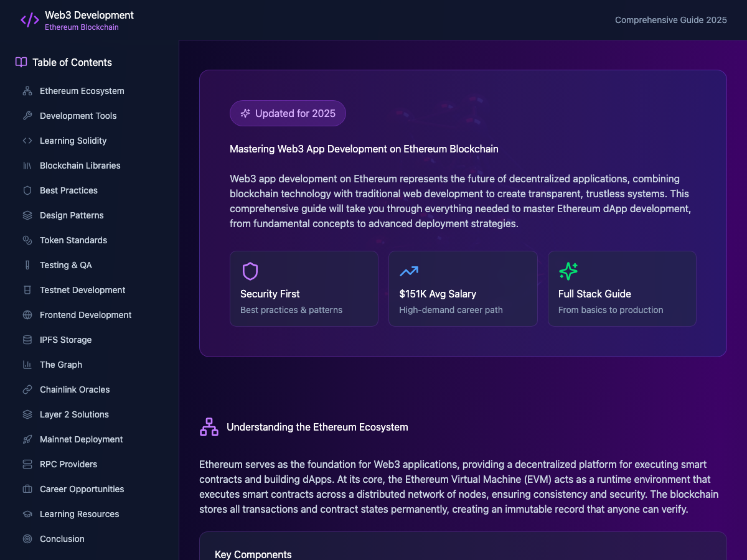This screenshot has height=560, width=747.
Task: Click the Career Opportunities briefcase icon
Action: (27, 489)
